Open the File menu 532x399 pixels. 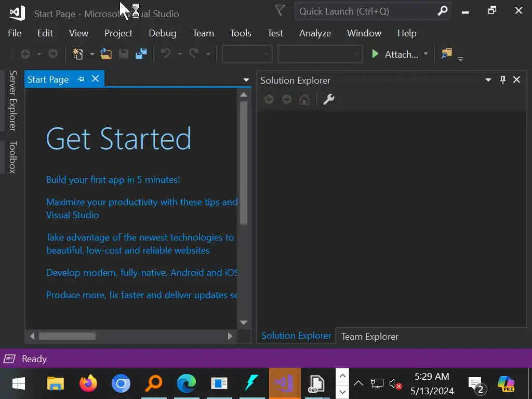point(15,33)
